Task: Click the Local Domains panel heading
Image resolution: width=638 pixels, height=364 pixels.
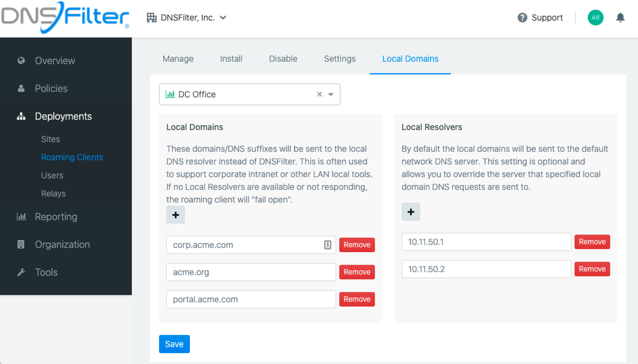Action: (195, 127)
